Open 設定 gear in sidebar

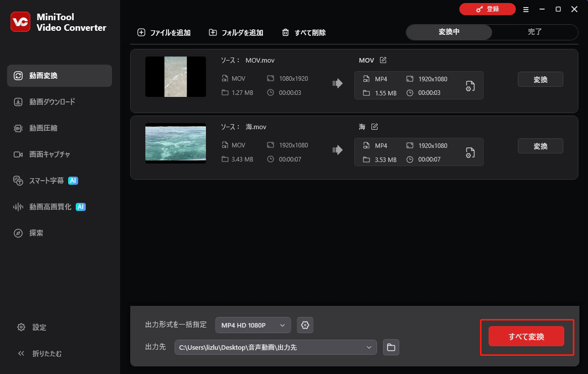coord(32,327)
